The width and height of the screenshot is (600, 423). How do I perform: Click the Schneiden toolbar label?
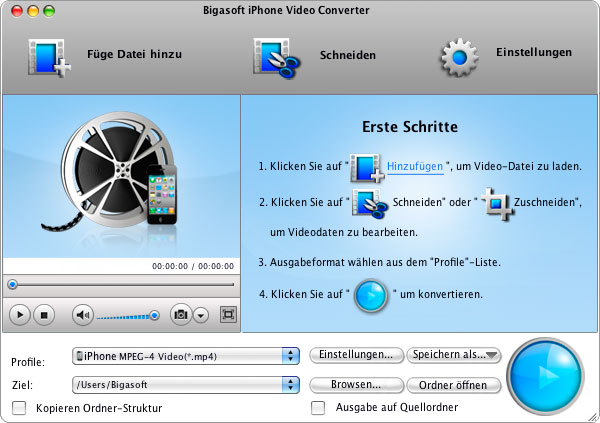point(347,55)
